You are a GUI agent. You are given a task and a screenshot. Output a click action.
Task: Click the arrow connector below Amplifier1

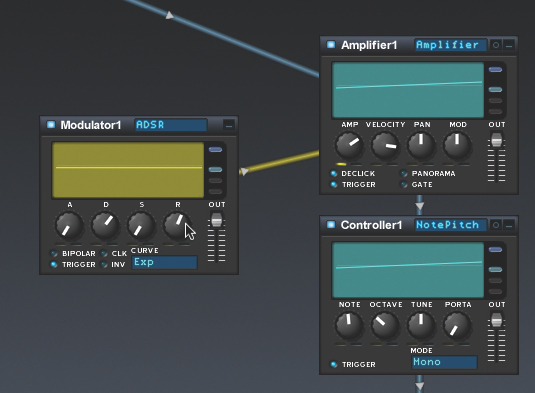420,206
